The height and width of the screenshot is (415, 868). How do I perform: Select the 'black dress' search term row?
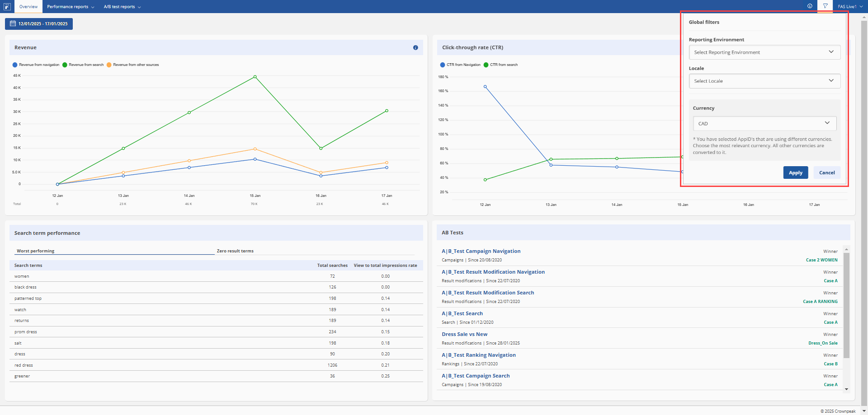tap(216, 287)
